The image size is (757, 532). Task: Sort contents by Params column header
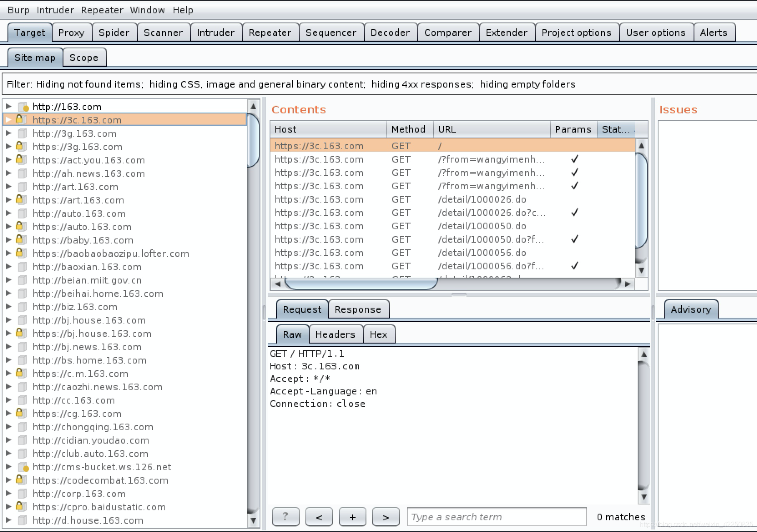(573, 129)
